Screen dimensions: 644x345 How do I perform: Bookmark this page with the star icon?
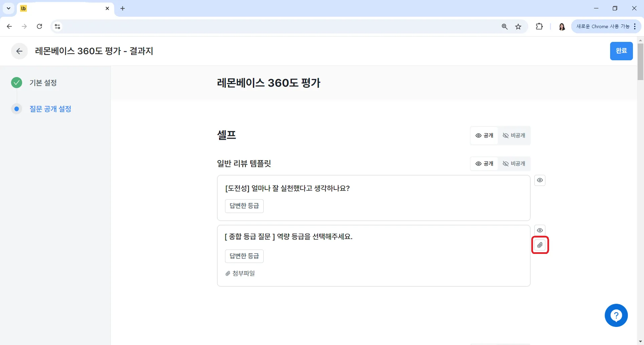click(519, 26)
